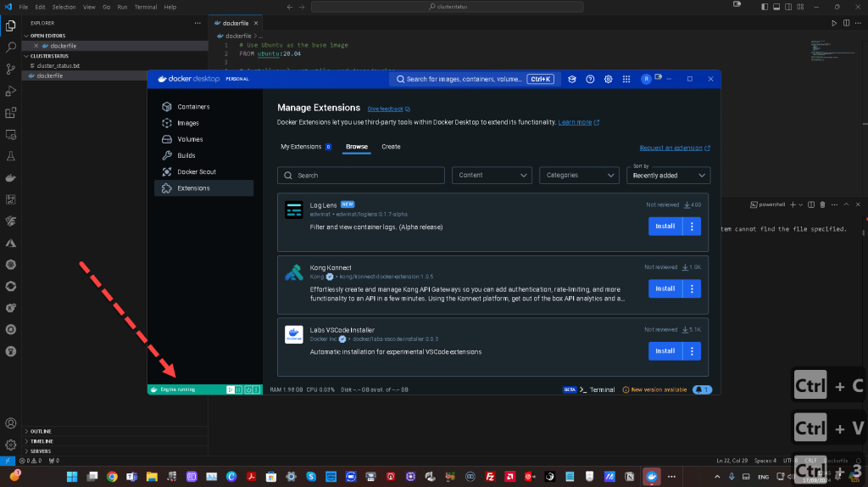Switch to My Extensions tab
This screenshot has height=487, width=868.
coord(305,147)
